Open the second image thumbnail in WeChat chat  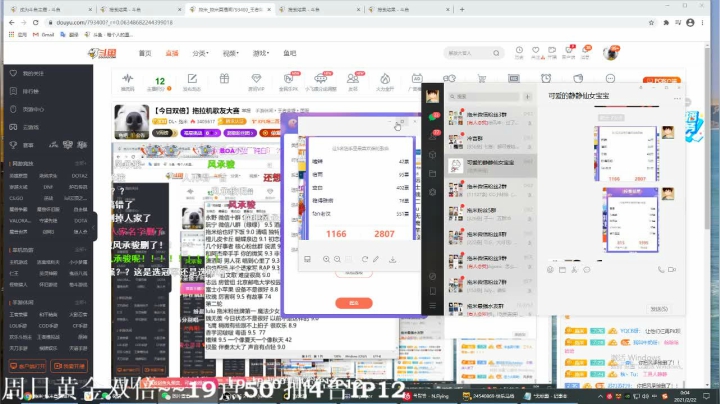coord(632,220)
